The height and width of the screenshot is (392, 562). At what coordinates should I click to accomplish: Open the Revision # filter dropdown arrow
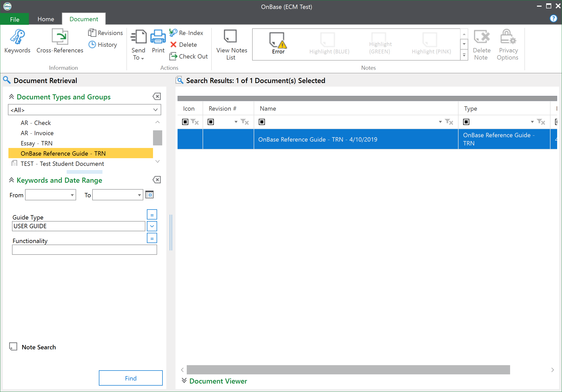[x=236, y=122]
